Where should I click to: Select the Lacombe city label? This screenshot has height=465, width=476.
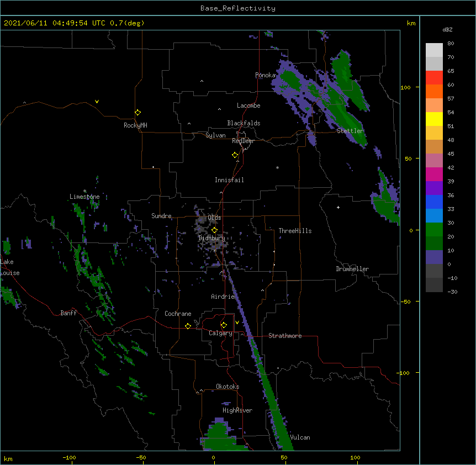[x=248, y=105]
